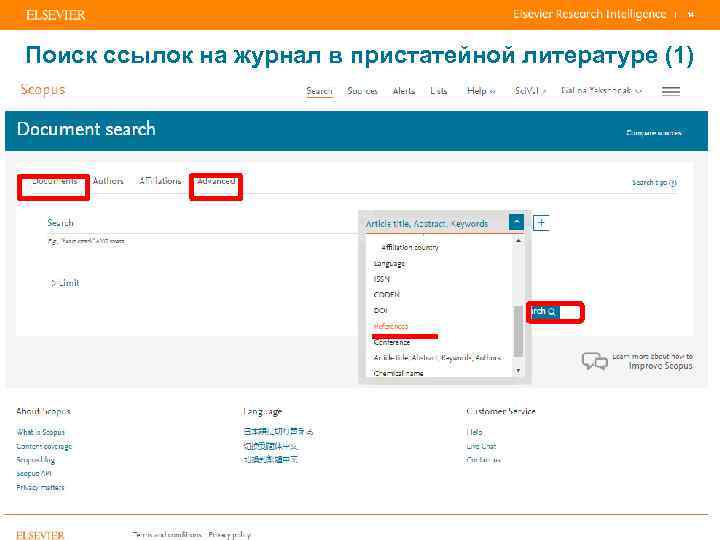This screenshot has width=720, height=540.
Task: Open Alerts in the top navigation
Action: (x=404, y=91)
